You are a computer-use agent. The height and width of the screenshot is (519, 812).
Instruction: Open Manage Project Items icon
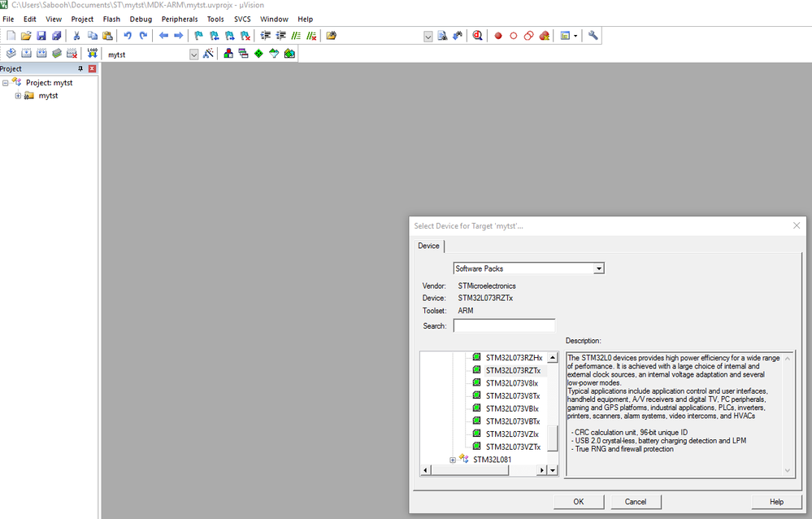pos(228,54)
